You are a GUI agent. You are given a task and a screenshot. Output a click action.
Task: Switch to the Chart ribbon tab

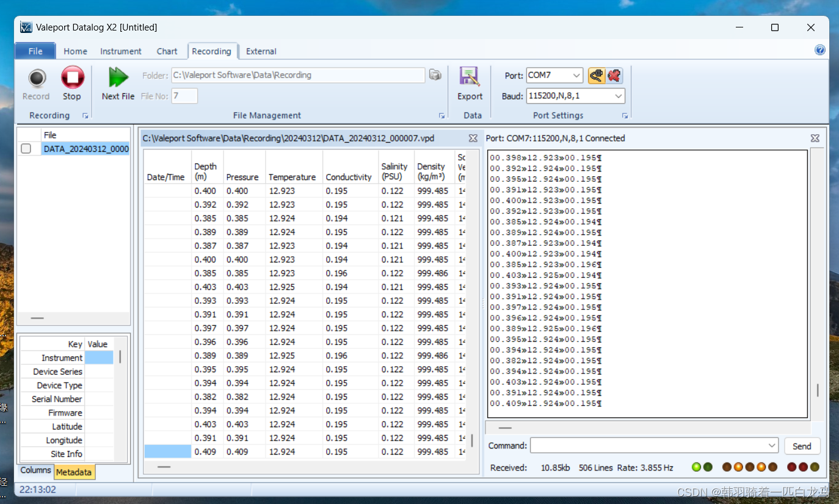[167, 51]
